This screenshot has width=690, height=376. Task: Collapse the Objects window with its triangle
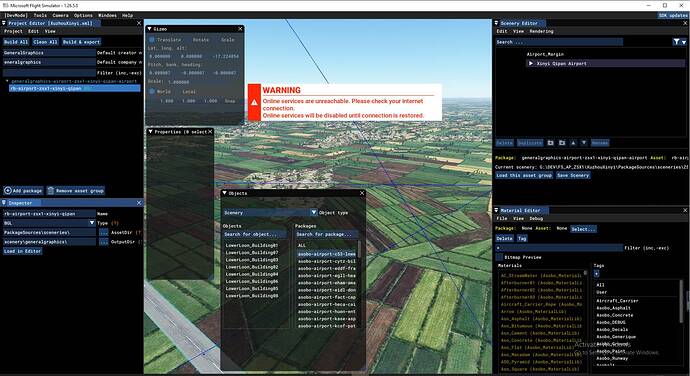[224, 193]
